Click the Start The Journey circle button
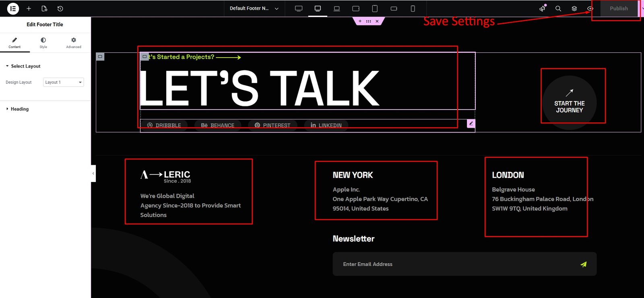The height and width of the screenshot is (298, 644). (x=569, y=103)
